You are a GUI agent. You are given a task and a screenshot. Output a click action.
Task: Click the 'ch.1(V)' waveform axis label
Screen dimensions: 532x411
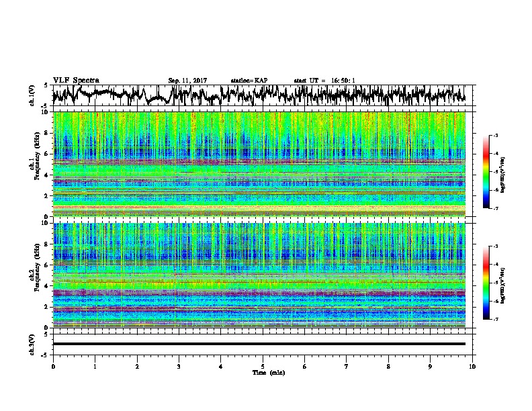(32, 95)
